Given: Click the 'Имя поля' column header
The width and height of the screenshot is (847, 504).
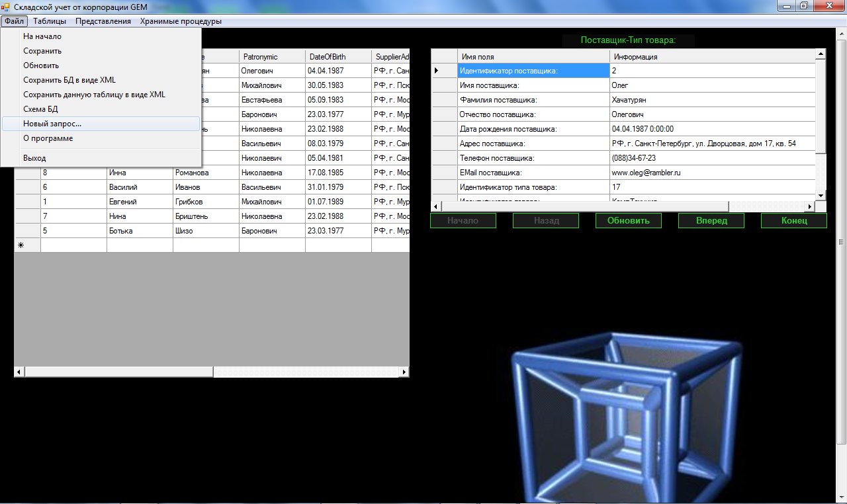Looking at the screenshot, I should [x=533, y=57].
